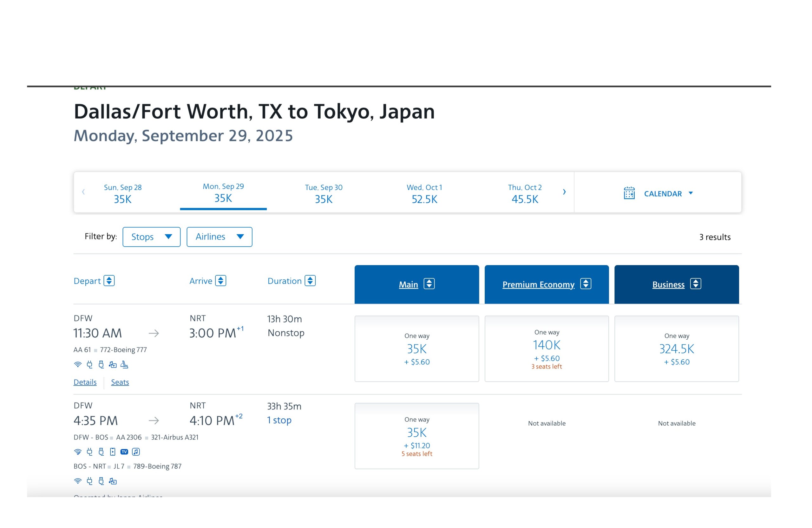
Task: Open the Seats link for AA 61
Action: pos(120,382)
